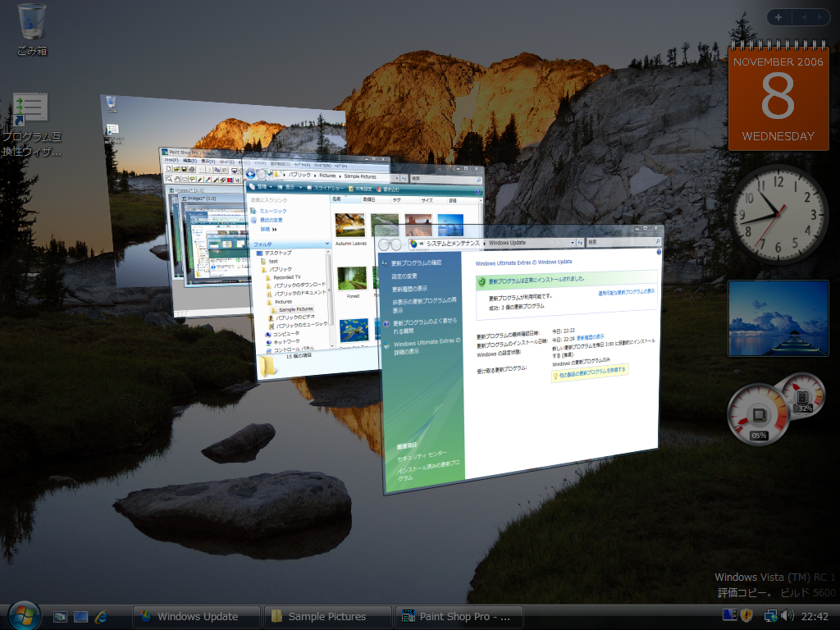Switch to Sample Pictures taskbar button
840x630 pixels.
tap(327, 616)
